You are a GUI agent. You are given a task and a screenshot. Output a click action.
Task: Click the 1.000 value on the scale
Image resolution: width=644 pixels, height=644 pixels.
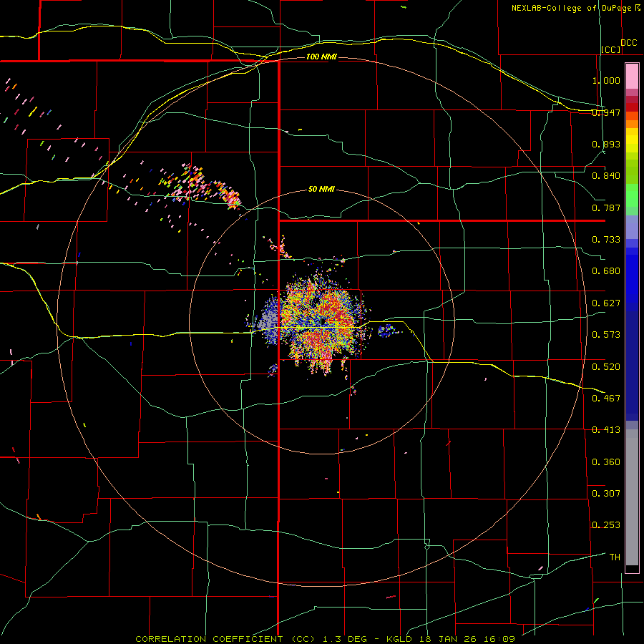(606, 80)
